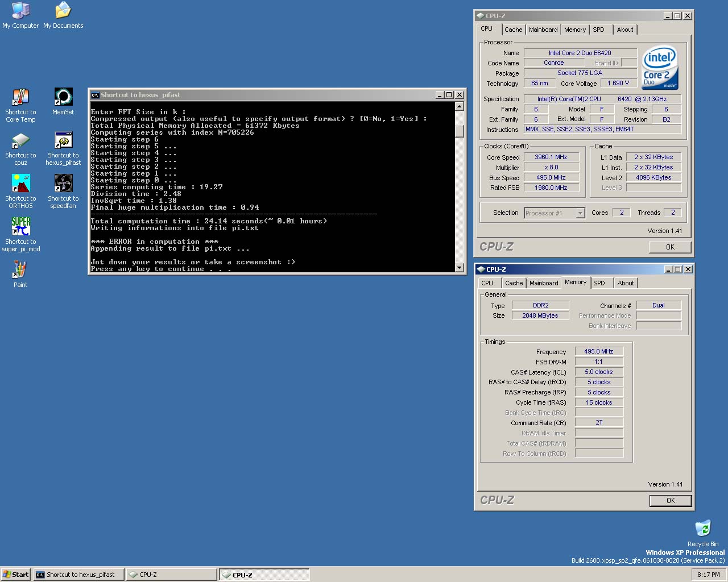
Task: Switch to About tab in lower CPU-Z window
Action: (626, 283)
